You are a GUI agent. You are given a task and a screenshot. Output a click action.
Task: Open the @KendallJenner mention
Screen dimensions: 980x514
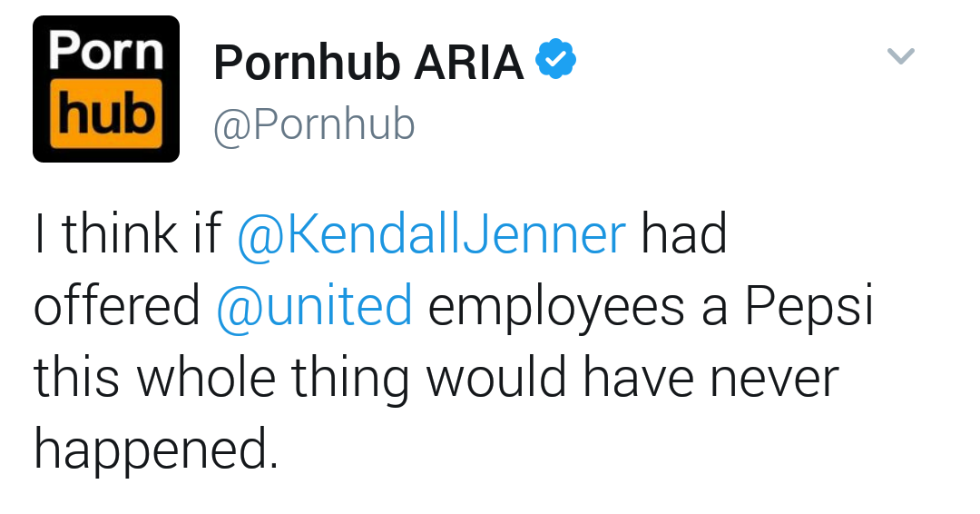tap(431, 233)
